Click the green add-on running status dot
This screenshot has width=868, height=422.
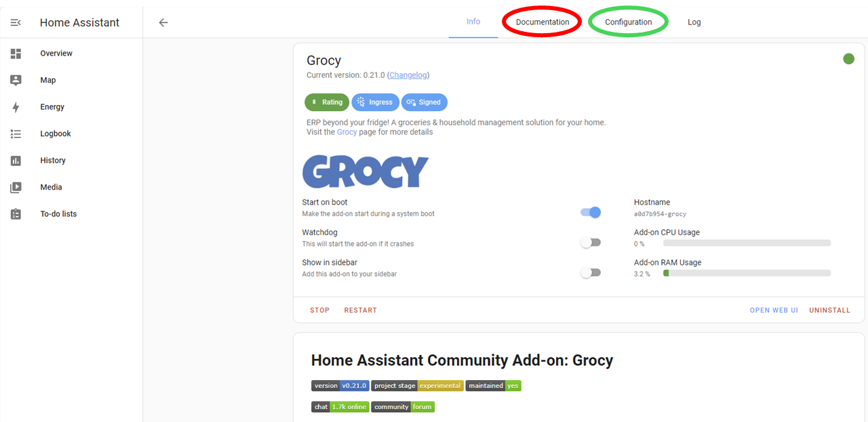[x=848, y=59]
